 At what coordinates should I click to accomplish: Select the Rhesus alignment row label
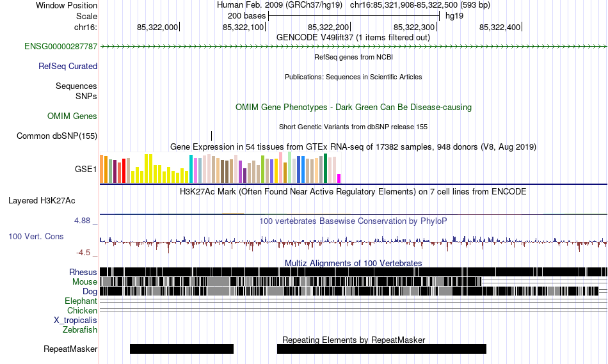(x=83, y=272)
